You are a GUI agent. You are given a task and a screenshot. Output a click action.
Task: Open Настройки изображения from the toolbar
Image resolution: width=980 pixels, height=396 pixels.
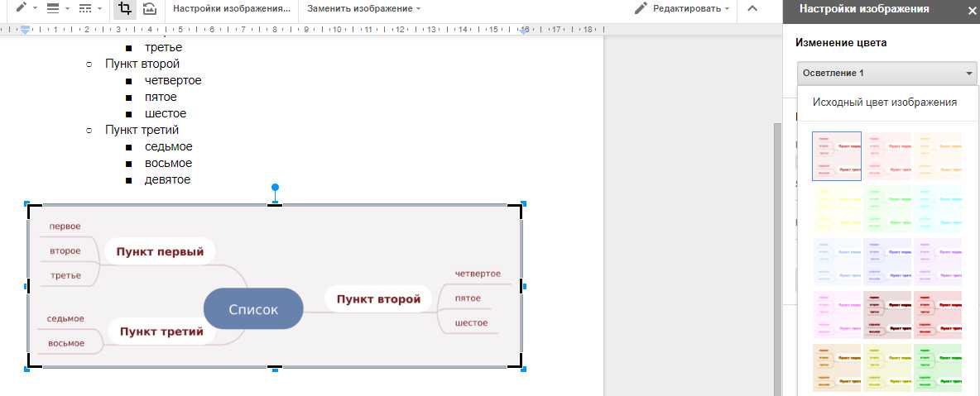point(231,8)
